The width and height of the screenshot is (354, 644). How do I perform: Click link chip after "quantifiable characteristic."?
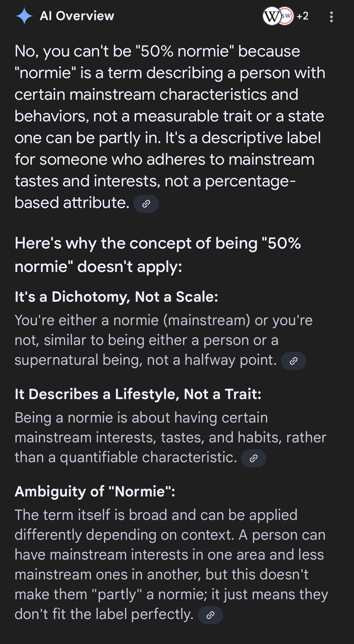253,458
